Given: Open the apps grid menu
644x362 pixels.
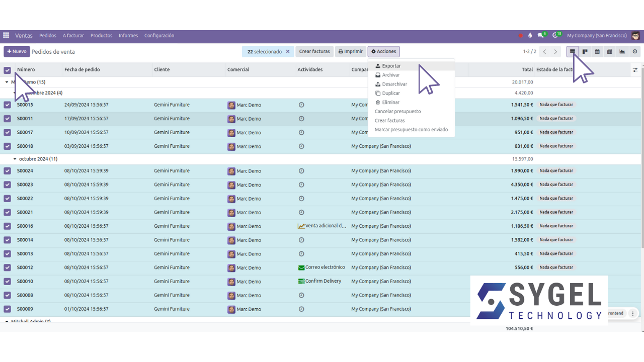Looking at the screenshot, I should click(x=6, y=35).
